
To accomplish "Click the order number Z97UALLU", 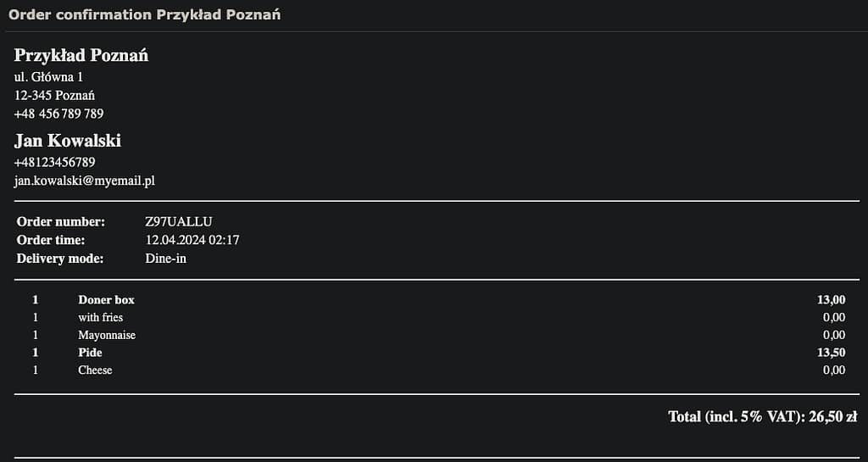I will click(x=179, y=222).
